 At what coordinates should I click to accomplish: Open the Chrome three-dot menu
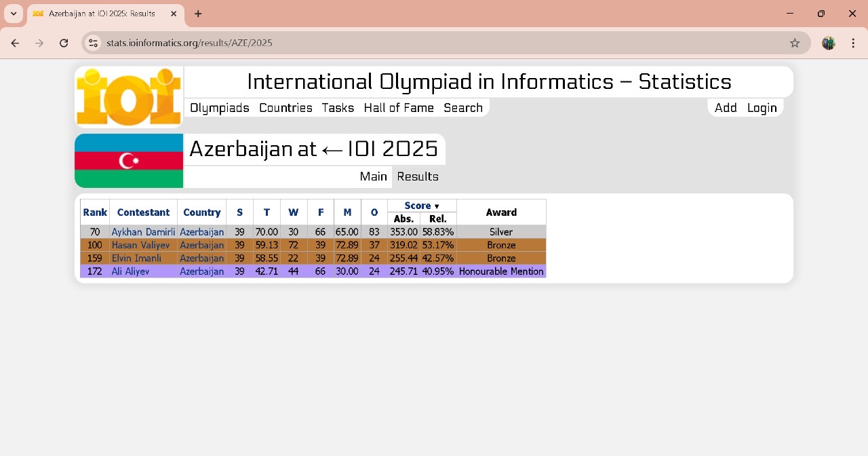coord(853,43)
